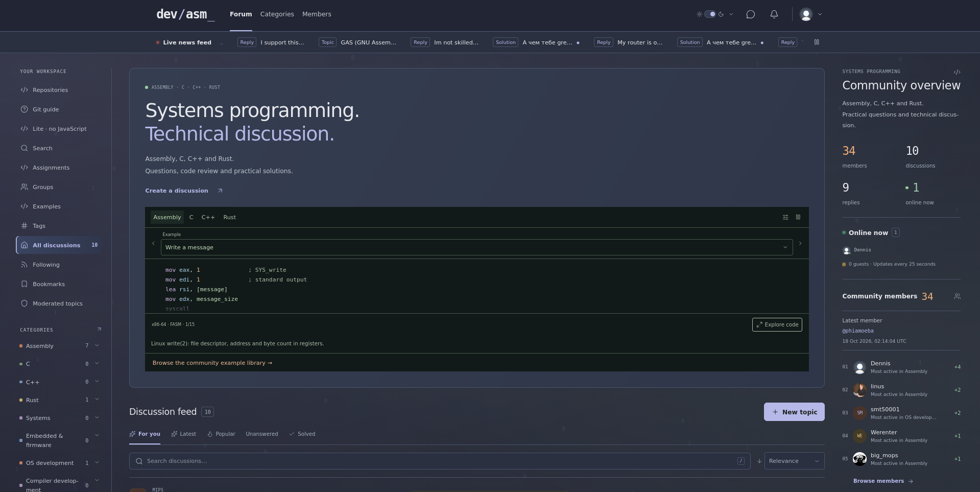Screen dimensions: 980x492
Task: Open the Example 'Write a message' dropdown
Action: tap(476, 247)
